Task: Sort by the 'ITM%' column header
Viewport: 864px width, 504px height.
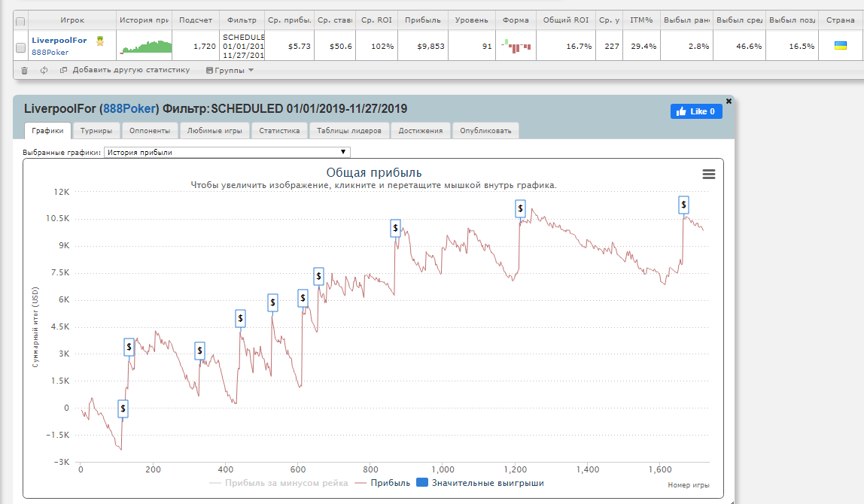Action: click(x=641, y=20)
